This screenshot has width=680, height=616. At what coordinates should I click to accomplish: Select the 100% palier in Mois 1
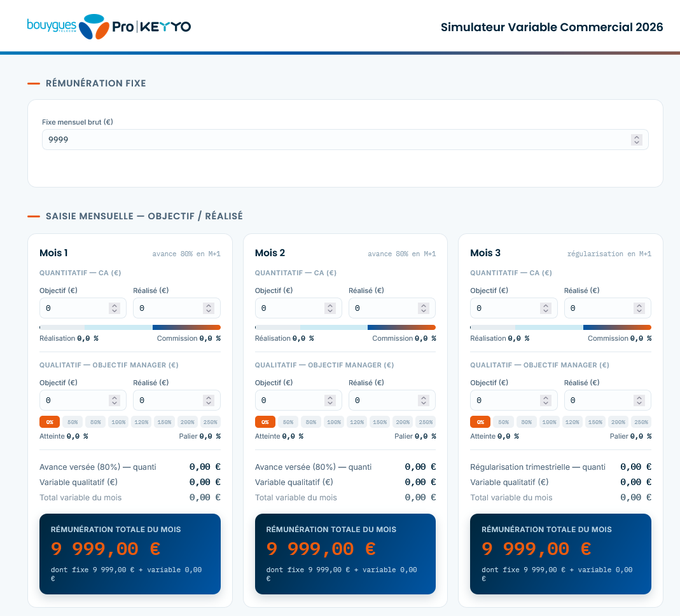click(118, 422)
